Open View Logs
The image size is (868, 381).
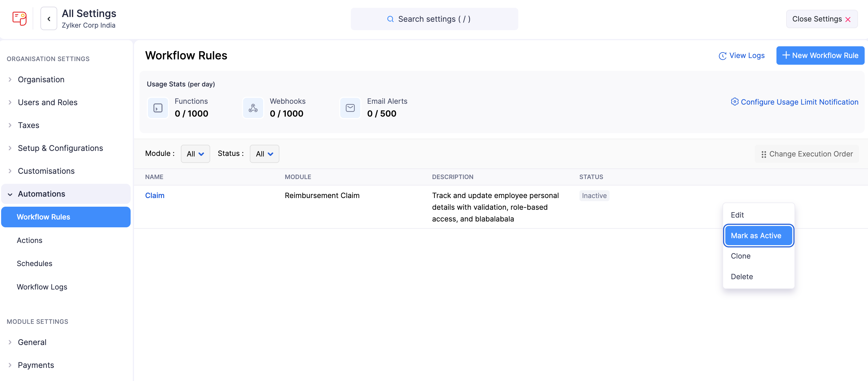click(x=742, y=56)
